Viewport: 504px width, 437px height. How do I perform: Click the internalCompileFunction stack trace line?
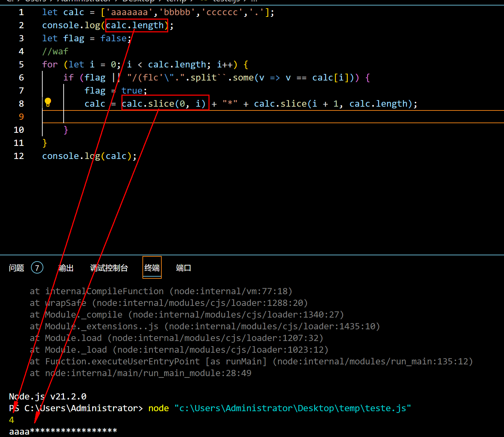(161, 291)
